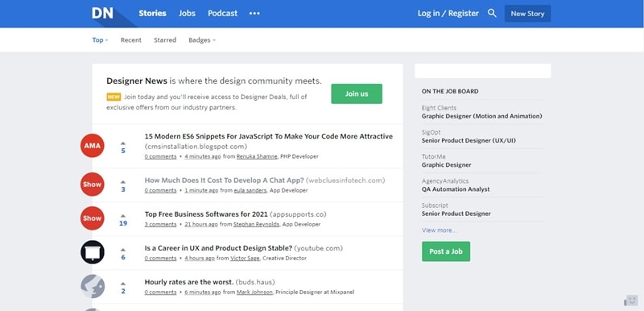Click the 1 minute ago timestamp
This screenshot has width=644, height=311.
coord(201,191)
